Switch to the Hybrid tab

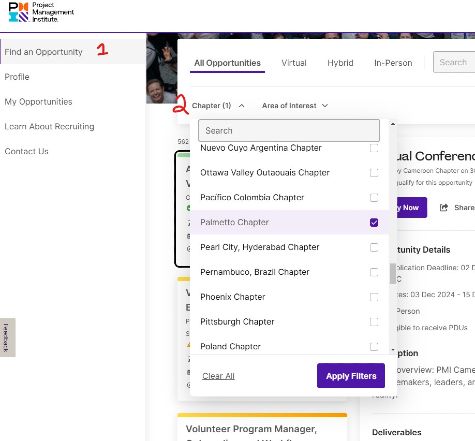tap(340, 63)
